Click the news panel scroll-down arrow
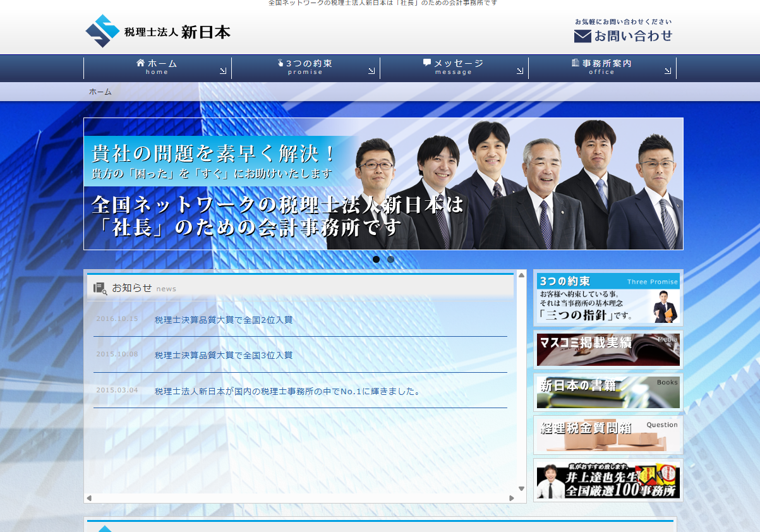The height and width of the screenshot is (532, 760). click(x=521, y=488)
